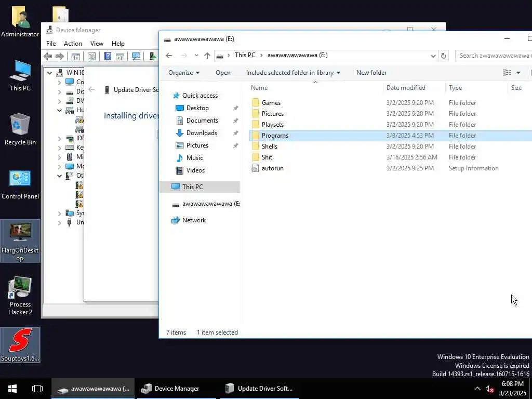Screen dimensions: 532x399
Task: Open Music in navigation pane
Action: (195, 158)
